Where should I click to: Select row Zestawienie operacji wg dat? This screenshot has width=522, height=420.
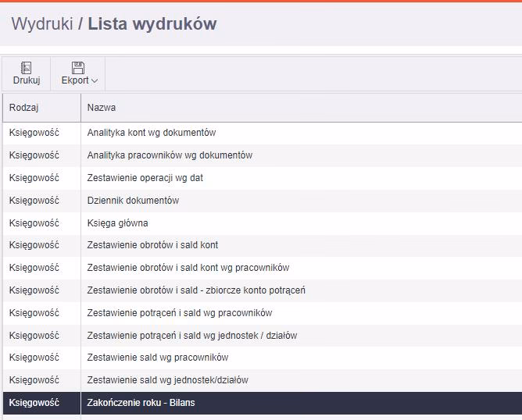[x=263, y=178]
